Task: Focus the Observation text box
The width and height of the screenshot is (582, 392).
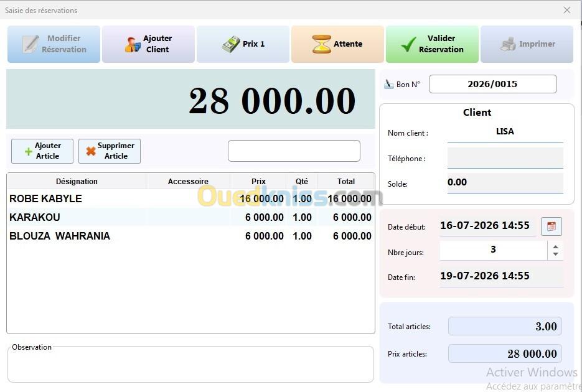Action: [190, 366]
